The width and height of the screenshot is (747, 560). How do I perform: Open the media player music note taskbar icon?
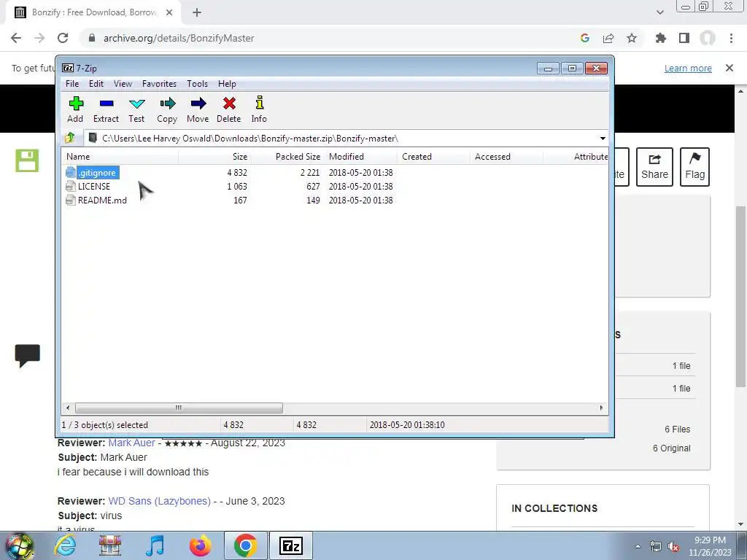point(155,545)
